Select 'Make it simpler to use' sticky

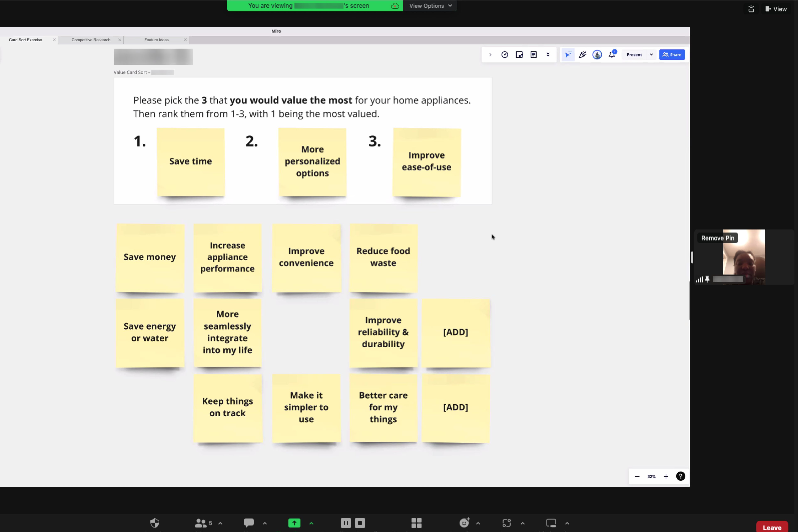[x=306, y=408]
